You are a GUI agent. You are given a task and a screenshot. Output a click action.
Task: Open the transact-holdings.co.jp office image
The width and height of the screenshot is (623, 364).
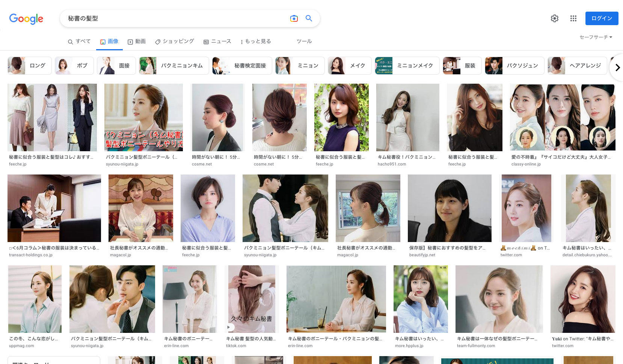click(x=54, y=208)
